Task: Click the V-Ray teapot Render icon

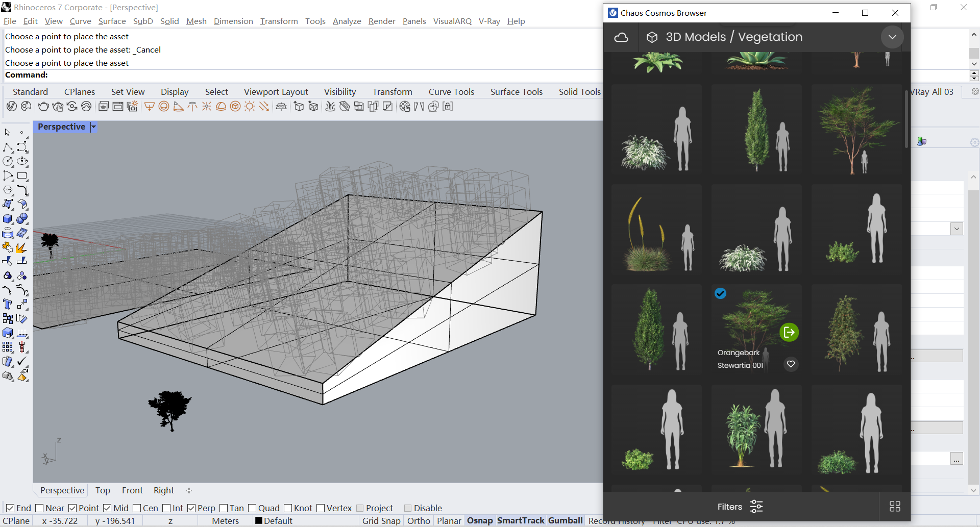Action: pos(43,107)
